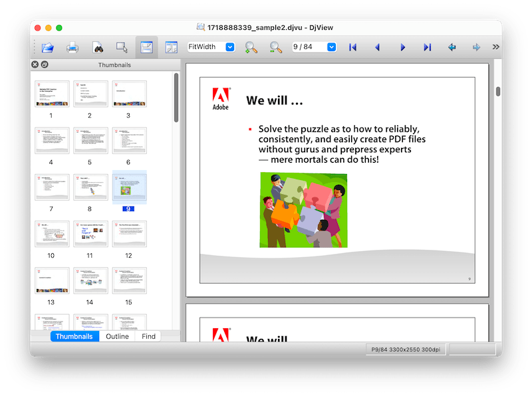Activate the rectangle Select tool

click(122, 47)
